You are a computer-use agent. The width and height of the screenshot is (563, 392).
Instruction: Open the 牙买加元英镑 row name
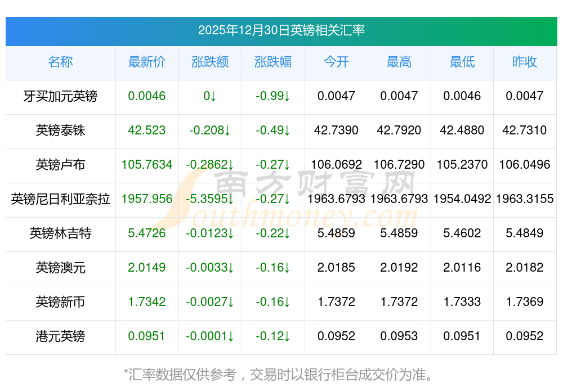60,96
